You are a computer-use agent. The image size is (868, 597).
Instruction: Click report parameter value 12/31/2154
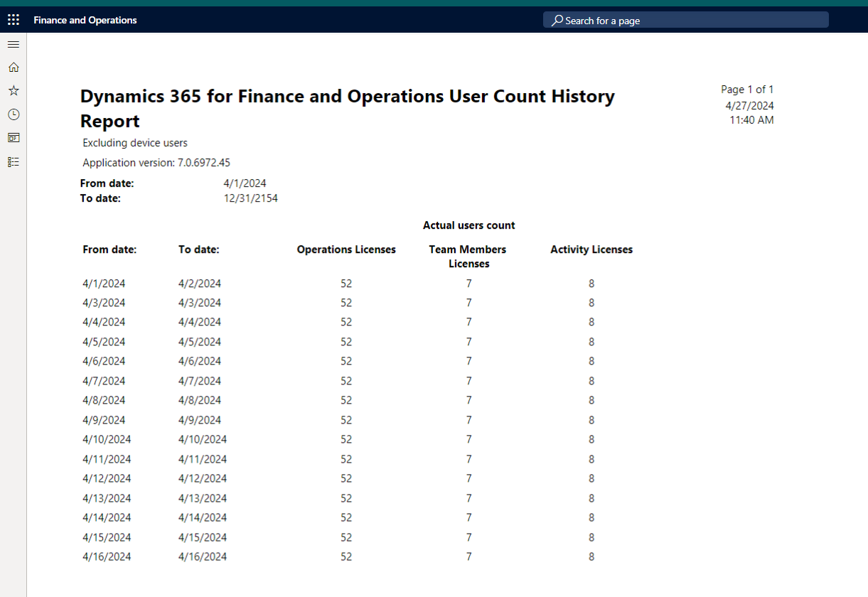[250, 198]
